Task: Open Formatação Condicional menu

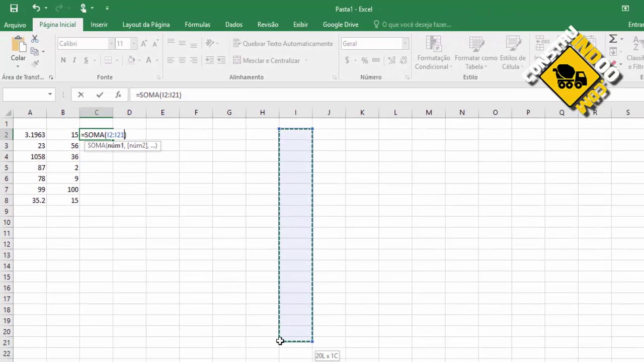Action: [433, 53]
